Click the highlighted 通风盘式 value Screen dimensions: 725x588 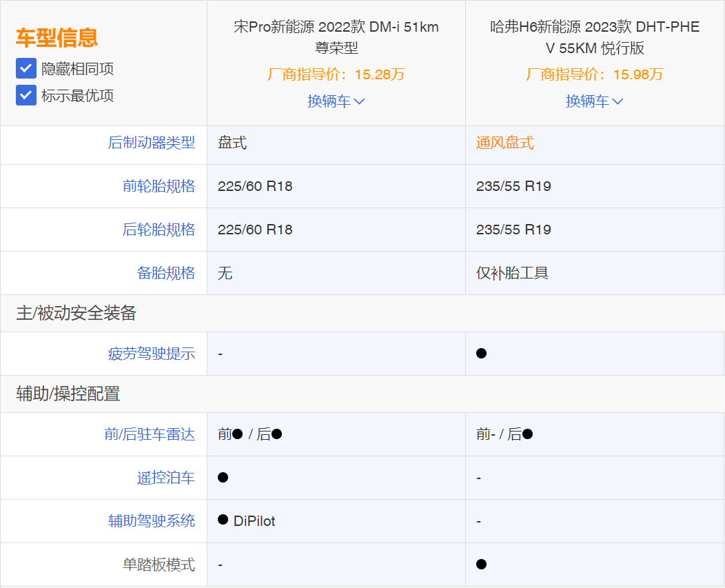[504, 143]
